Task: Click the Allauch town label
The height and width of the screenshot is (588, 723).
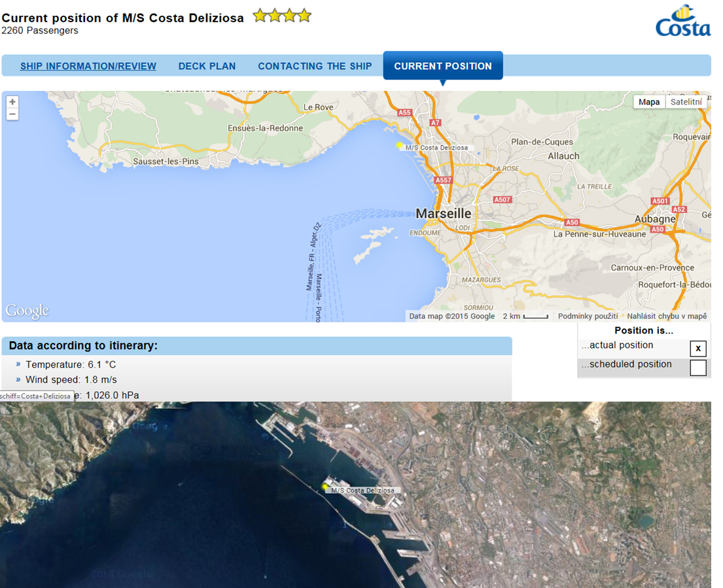Action: pyautogui.click(x=563, y=156)
